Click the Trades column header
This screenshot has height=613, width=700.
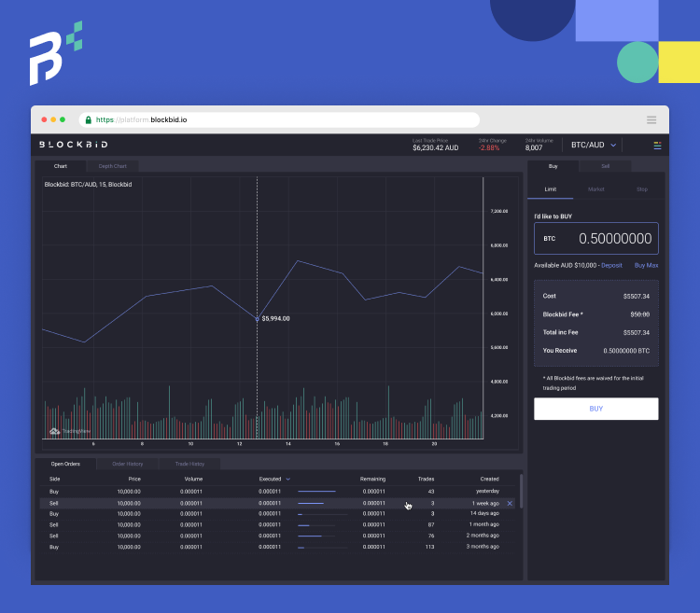pyautogui.click(x=426, y=480)
